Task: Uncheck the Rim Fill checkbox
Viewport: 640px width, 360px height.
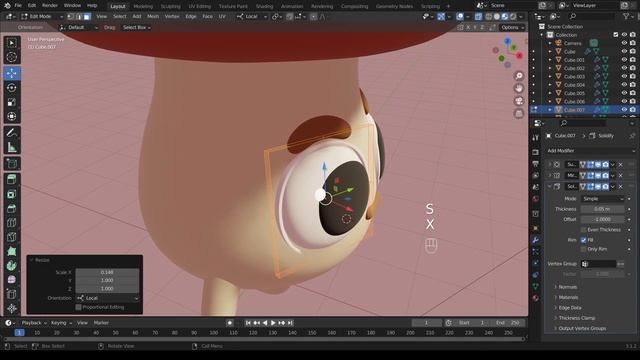Action: pos(583,240)
